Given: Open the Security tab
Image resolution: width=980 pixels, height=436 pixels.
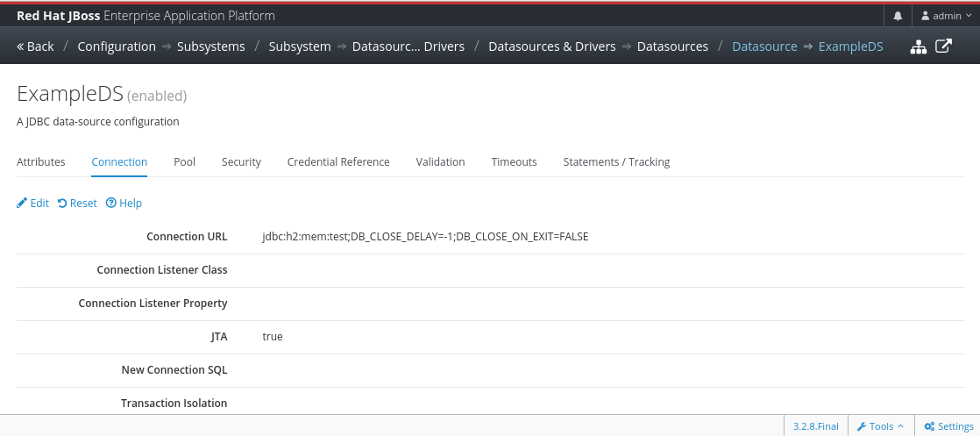Looking at the screenshot, I should [x=241, y=161].
